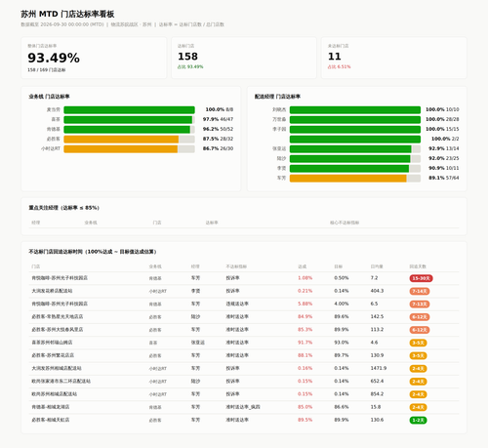
Task: Click the red 0.15% in the 854.2 row
Action: click(305, 394)
